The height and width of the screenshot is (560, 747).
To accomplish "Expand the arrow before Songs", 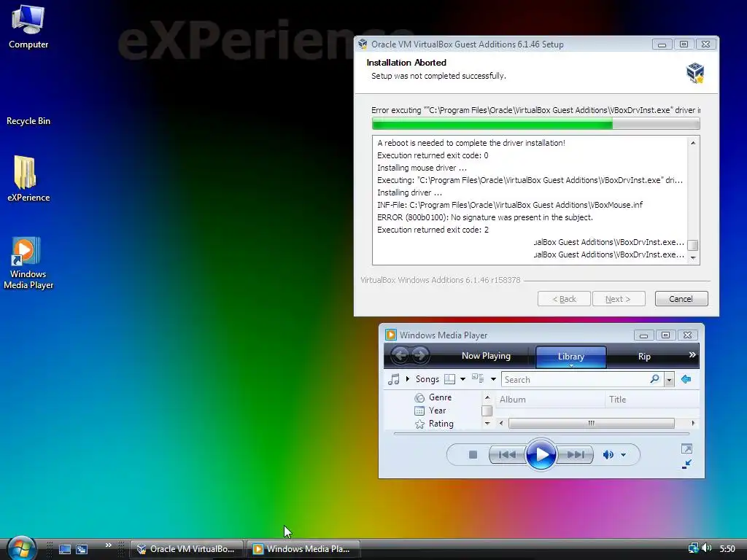I will click(x=408, y=379).
